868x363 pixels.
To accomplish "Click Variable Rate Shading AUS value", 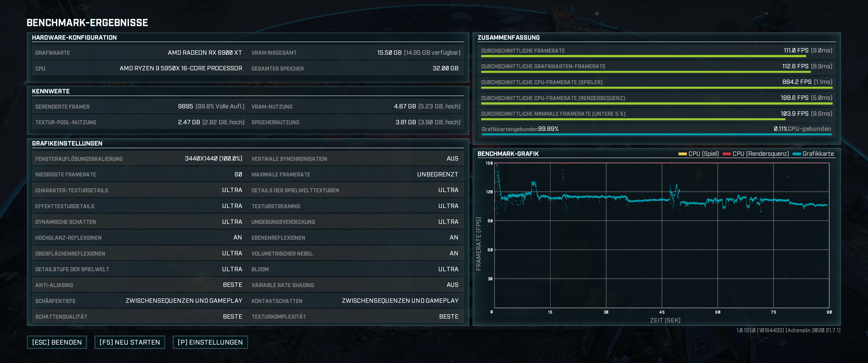I will click(452, 285).
